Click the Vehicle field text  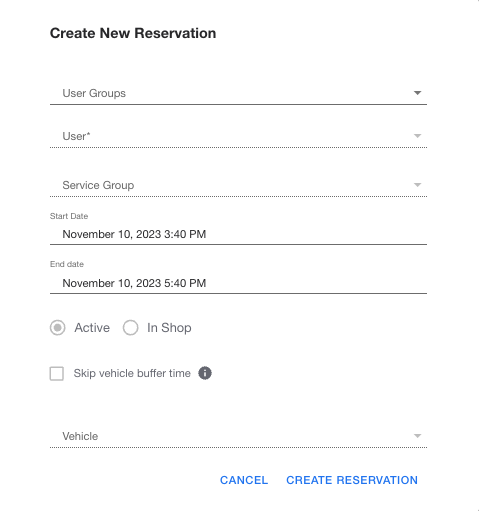[80, 436]
